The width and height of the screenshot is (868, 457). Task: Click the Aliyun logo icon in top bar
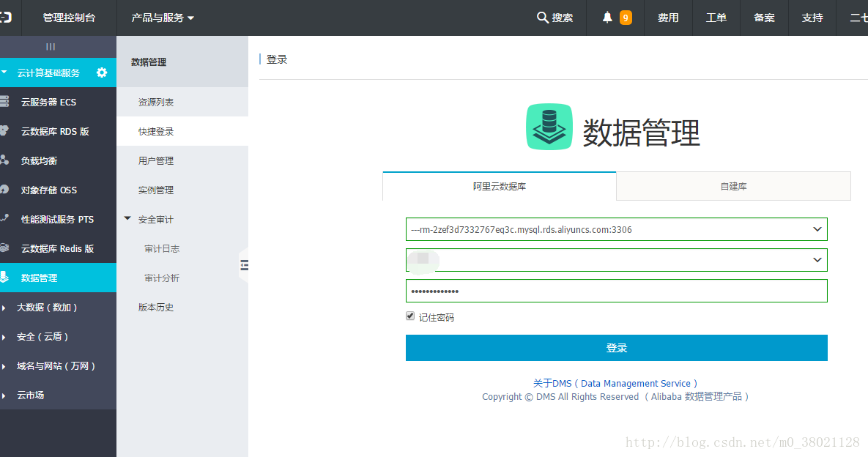coord(6,18)
